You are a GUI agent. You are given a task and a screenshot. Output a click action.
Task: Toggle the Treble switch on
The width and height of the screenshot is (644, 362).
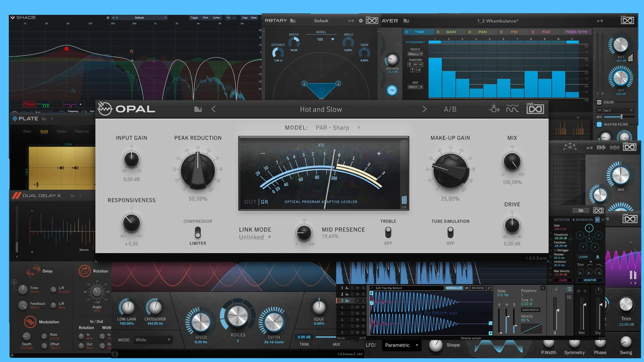[388, 232]
